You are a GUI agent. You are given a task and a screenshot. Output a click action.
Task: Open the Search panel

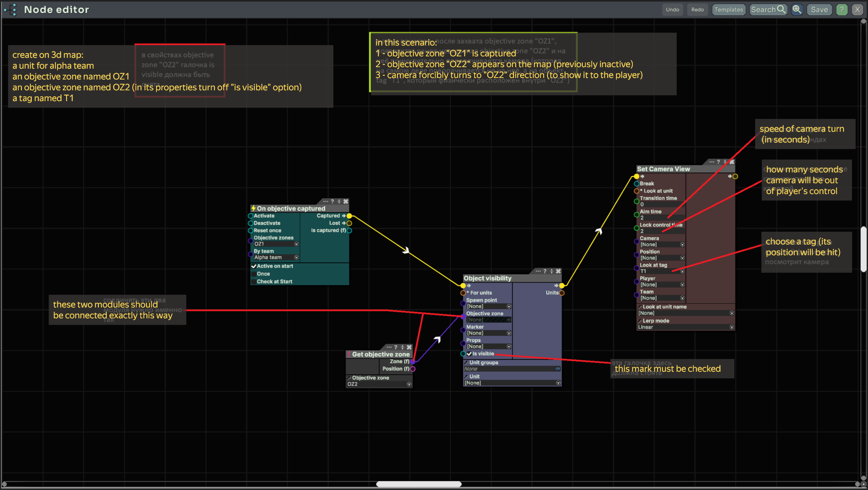tap(768, 10)
